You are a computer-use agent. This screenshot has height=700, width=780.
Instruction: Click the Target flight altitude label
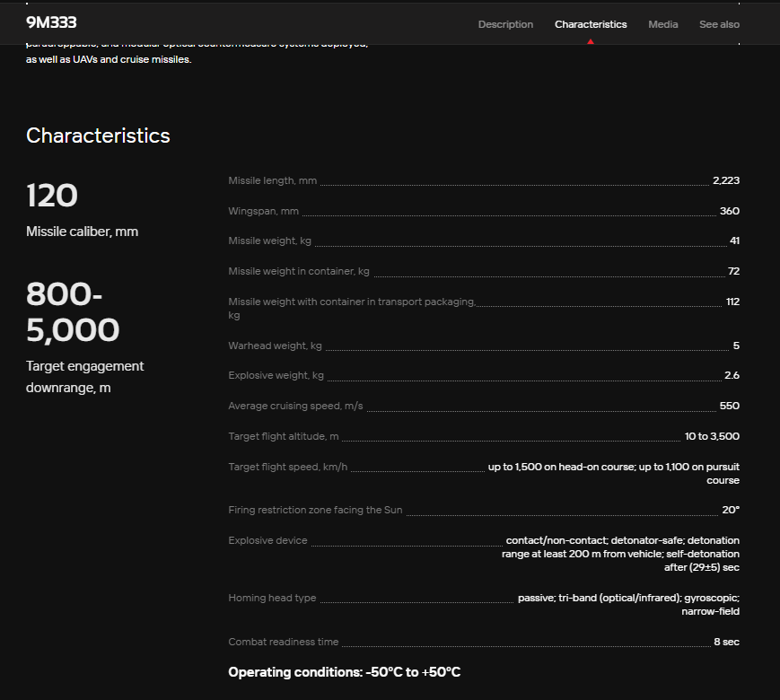[284, 436]
